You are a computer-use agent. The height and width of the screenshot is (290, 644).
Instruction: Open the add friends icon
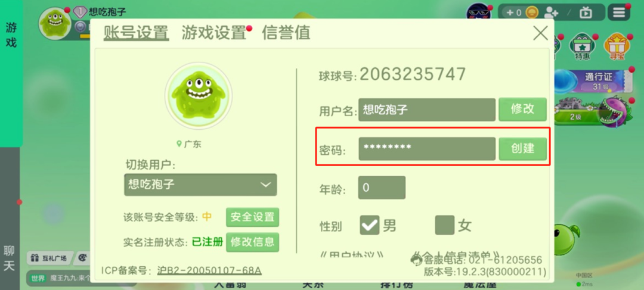pyautogui.click(x=550, y=13)
